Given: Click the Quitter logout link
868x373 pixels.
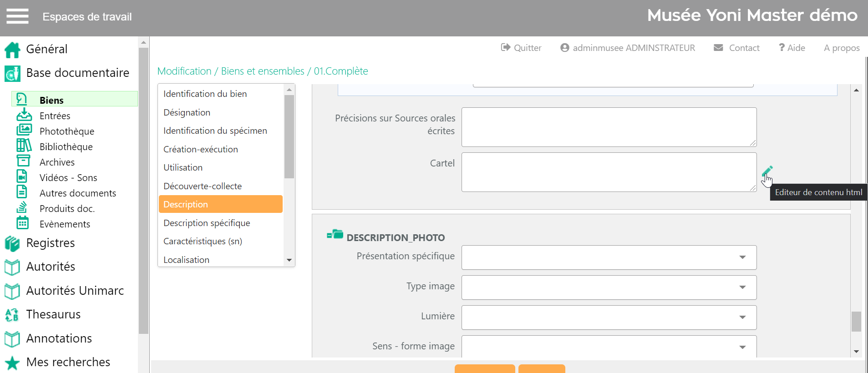Looking at the screenshot, I should (521, 48).
